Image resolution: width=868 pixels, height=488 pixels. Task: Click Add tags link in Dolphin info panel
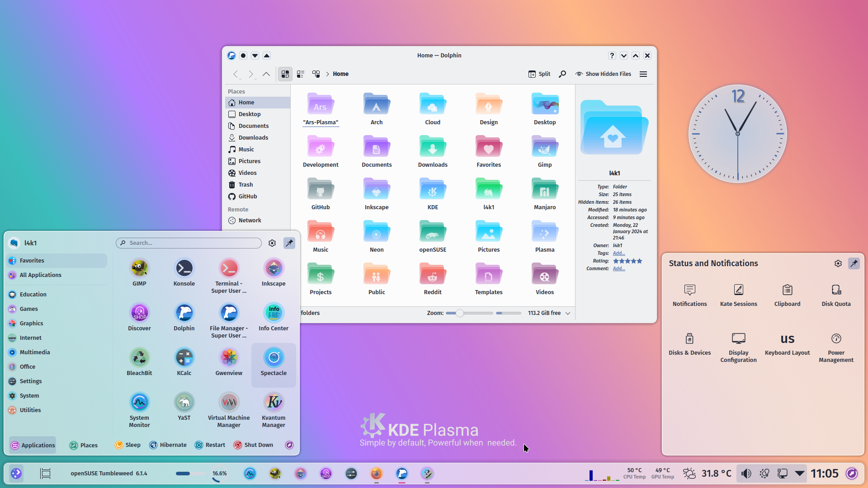[x=619, y=253]
